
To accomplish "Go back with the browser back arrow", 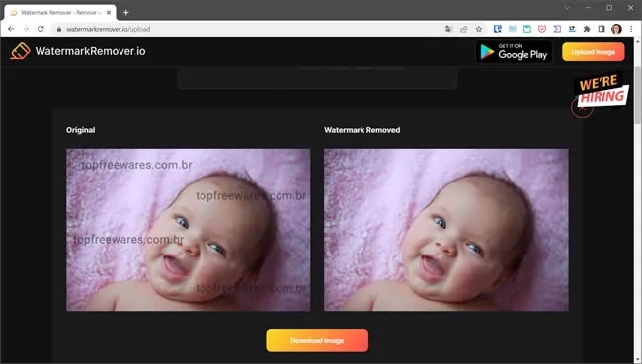I will (x=11, y=29).
